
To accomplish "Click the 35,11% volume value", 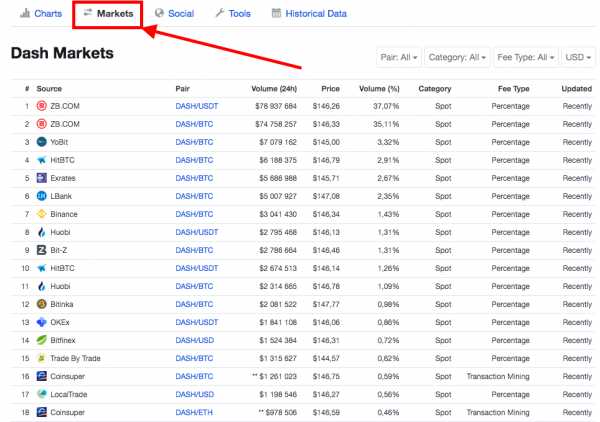I will coord(386,124).
